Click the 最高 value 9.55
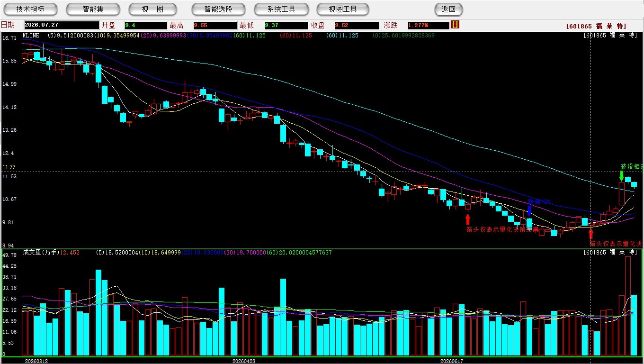The width and height of the screenshot is (644, 364). tap(215, 25)
